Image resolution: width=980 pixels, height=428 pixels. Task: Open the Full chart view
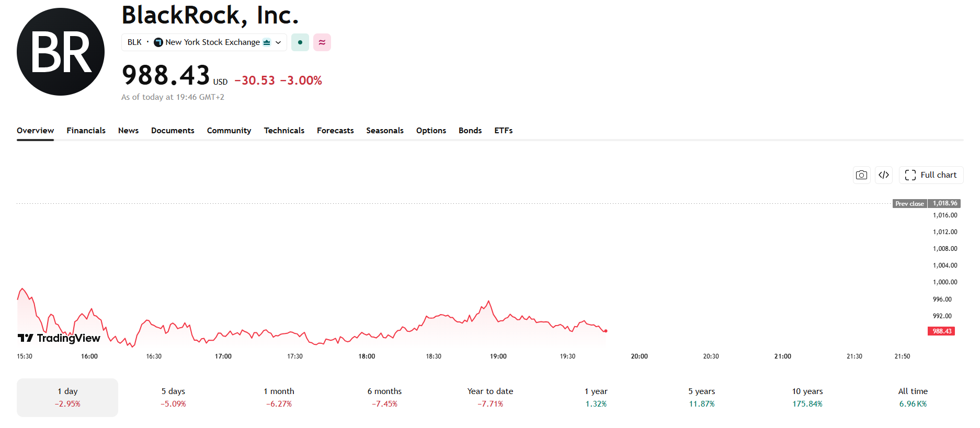tap(931, 175)
